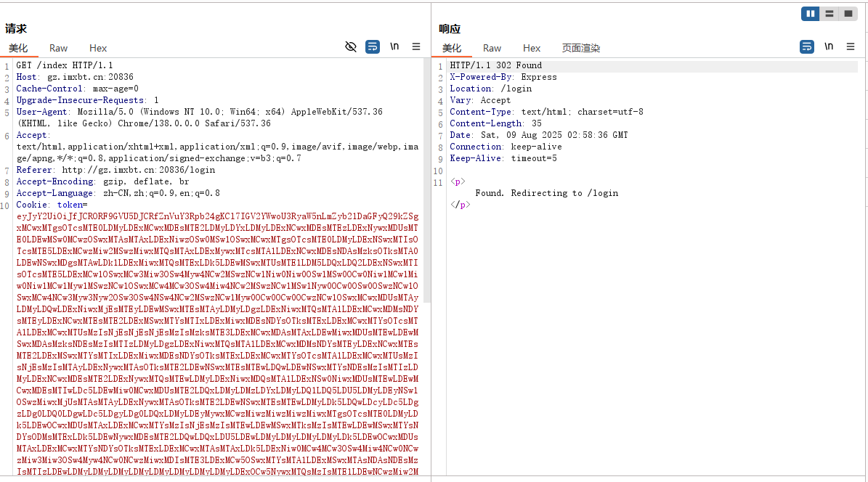Toggle word wrap in response panel
This screenshot has height=482, width=868.
tap(807, 46)
